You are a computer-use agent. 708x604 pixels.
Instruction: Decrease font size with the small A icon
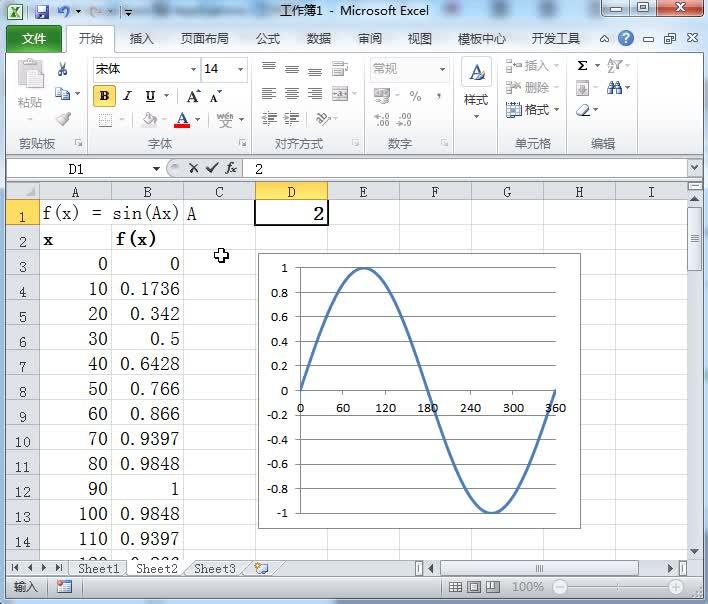(215, 96)
